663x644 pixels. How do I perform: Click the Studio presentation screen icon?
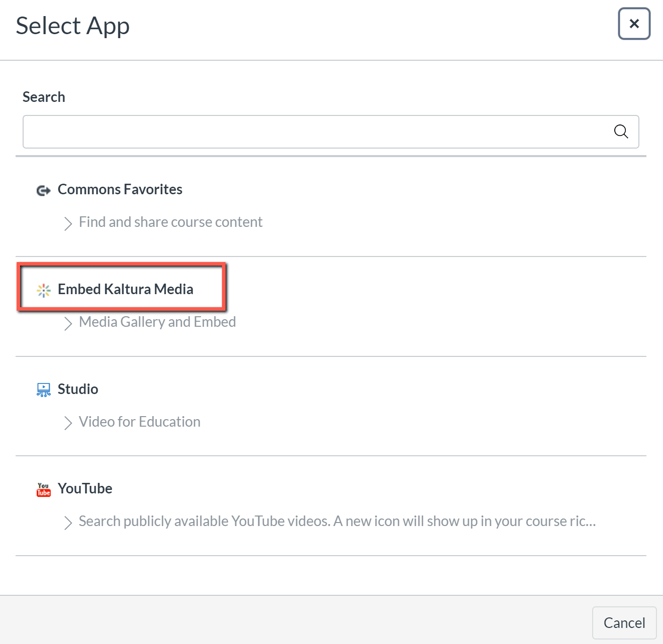click(x=44, y=390)
